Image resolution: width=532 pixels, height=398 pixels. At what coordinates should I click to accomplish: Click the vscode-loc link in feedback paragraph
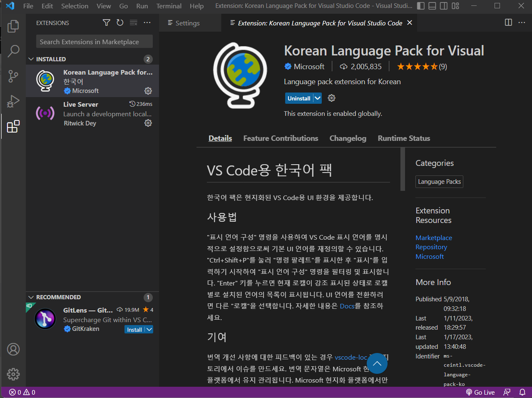351,357
